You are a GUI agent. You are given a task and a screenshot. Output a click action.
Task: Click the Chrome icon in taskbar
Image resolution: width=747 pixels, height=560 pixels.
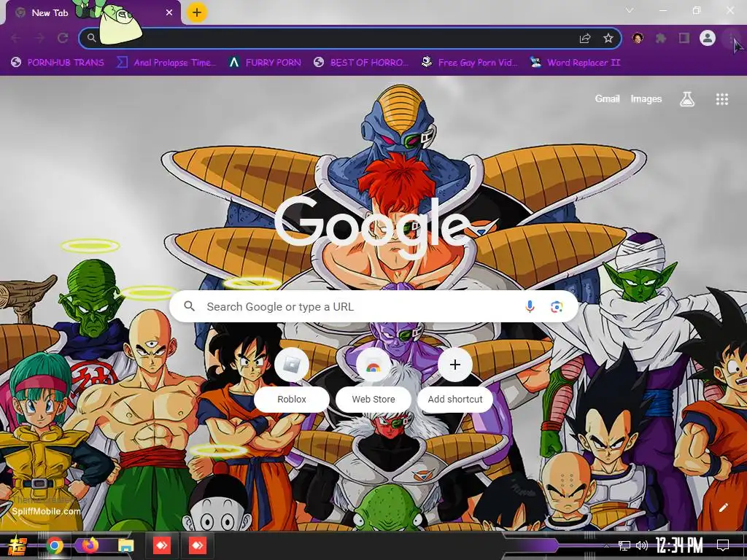pyautogui.click(x=55, y=545)
